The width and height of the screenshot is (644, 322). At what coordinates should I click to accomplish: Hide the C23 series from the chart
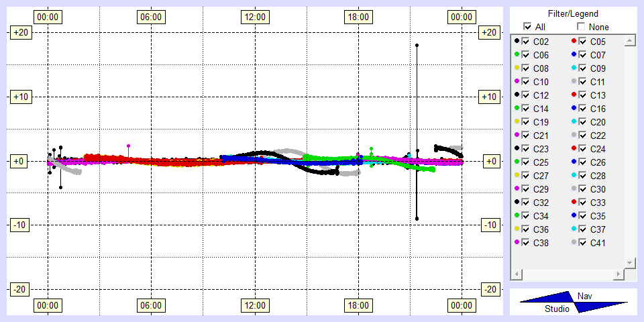(x=526, y=149)
